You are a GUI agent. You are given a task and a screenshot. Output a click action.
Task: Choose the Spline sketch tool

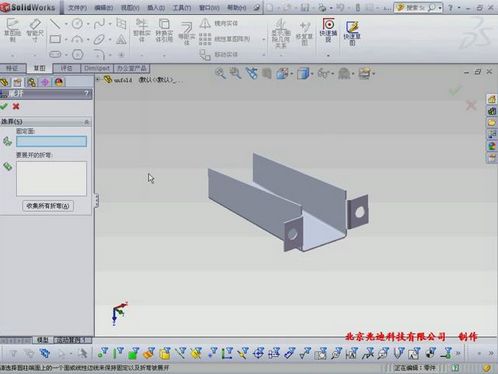pyautogui.click(x=99, y=24)
